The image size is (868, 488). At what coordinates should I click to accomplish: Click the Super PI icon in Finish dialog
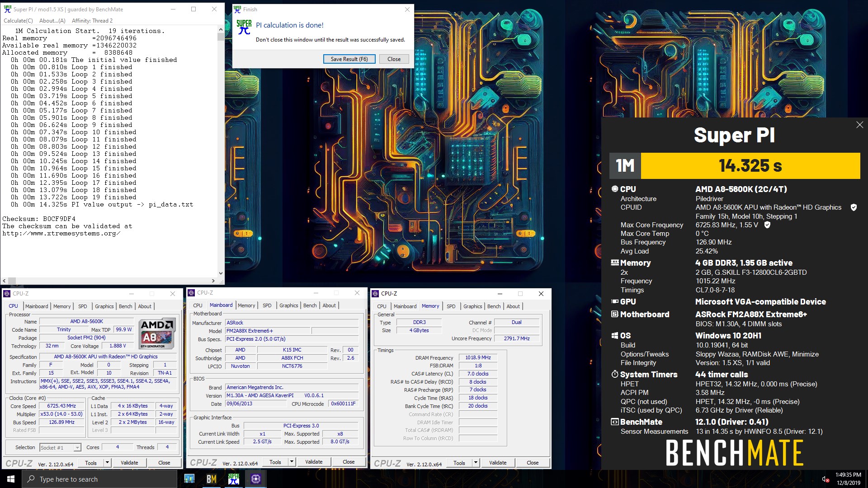click(x=244, y=27)
